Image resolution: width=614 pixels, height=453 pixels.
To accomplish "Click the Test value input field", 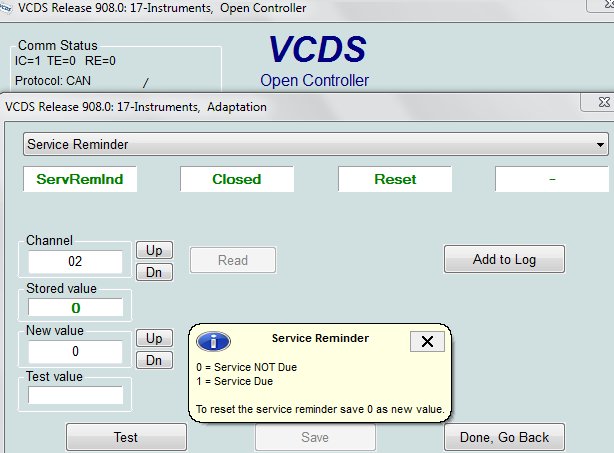I will (x=75, y=395).
